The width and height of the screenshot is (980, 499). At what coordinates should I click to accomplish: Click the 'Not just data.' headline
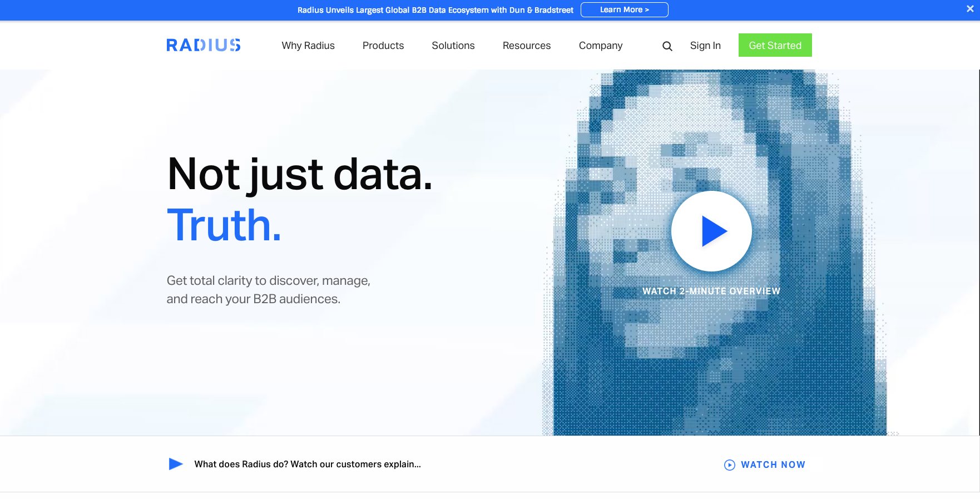[300, 174]
